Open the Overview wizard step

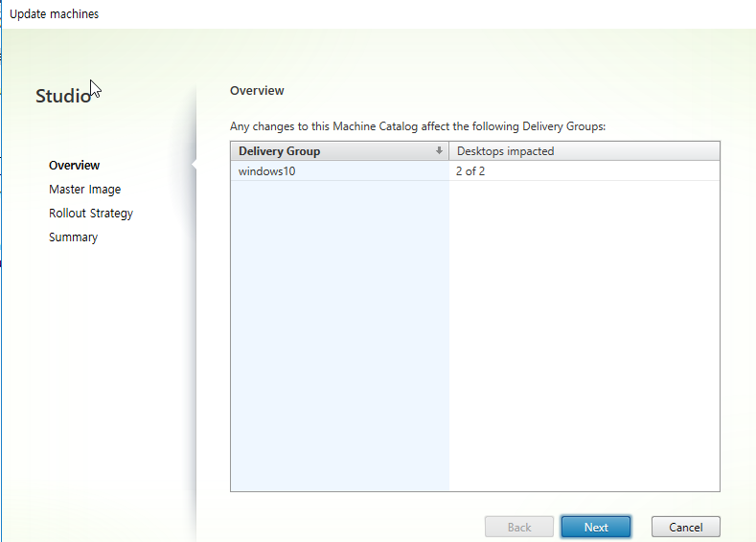point(74,166)
